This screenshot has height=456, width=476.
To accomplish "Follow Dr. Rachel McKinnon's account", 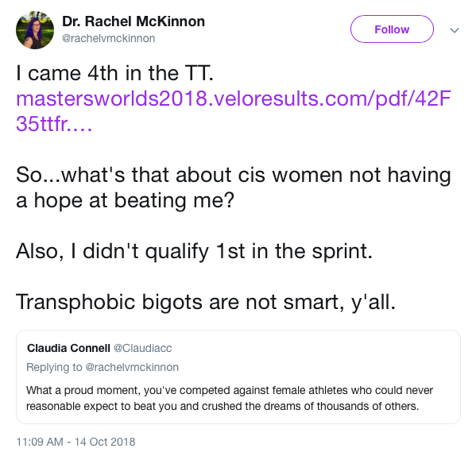I will (x=392, y=29).
